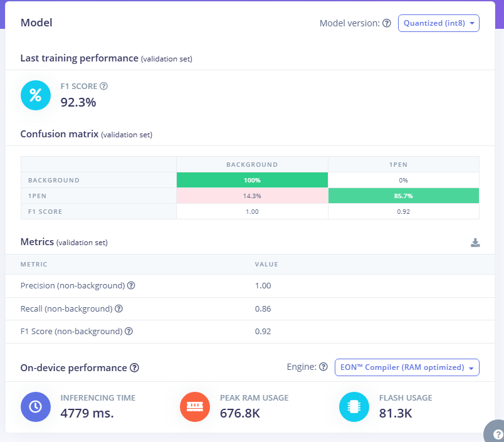The height and width of the screenshot is (442, 504).
Task: Download the metrics table
Action: (476, 243)
